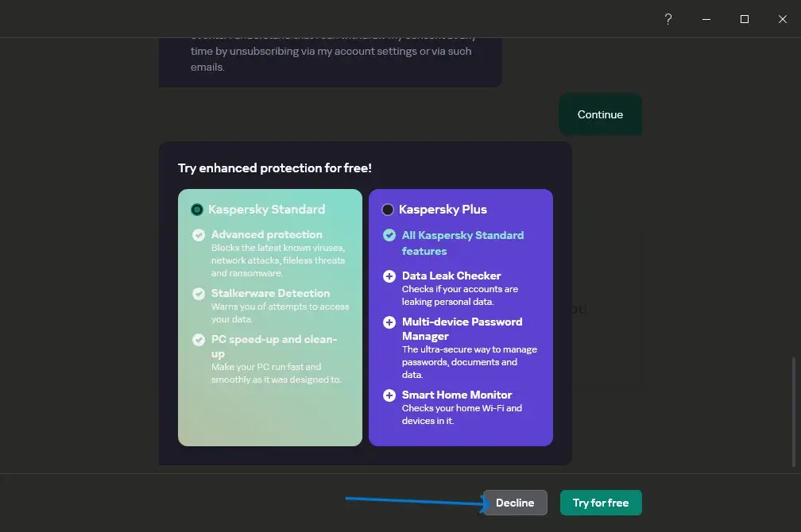The width and height of the screenshot is (801, 532).
Task: Select the Kaspersky Standard radio button
Action: pyautogui.click(x=197, y=210)
